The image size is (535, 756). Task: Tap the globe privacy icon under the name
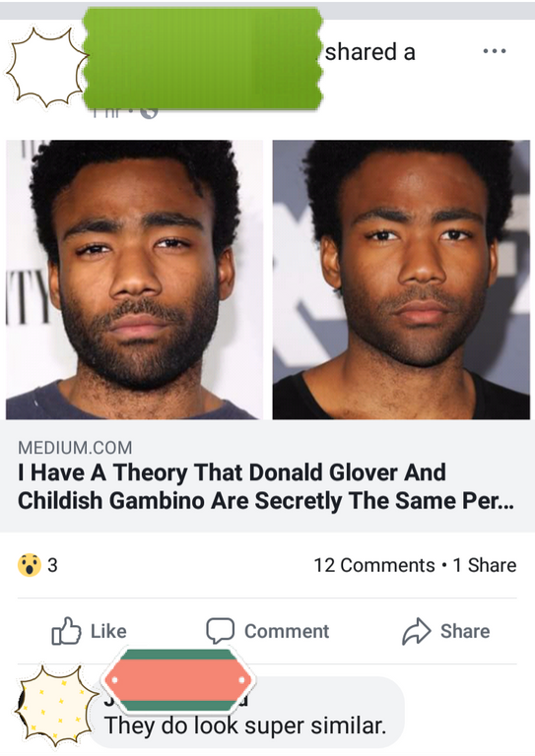click(149, 113)
